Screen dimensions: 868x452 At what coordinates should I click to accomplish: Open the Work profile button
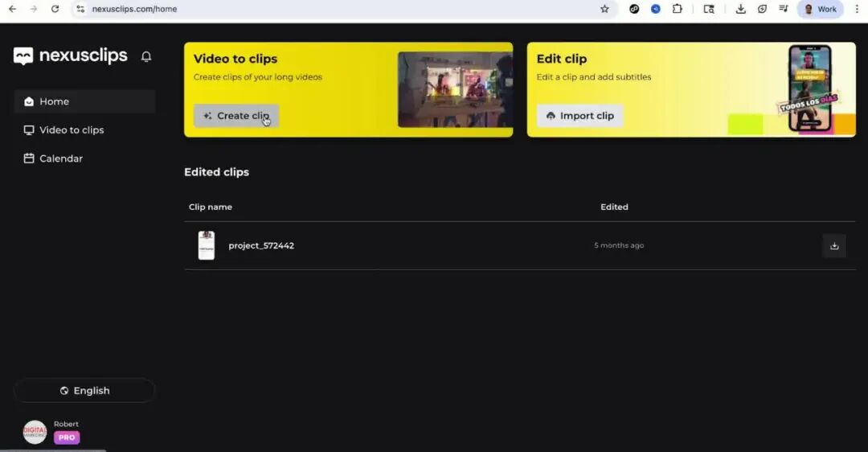tap(821, 9)
